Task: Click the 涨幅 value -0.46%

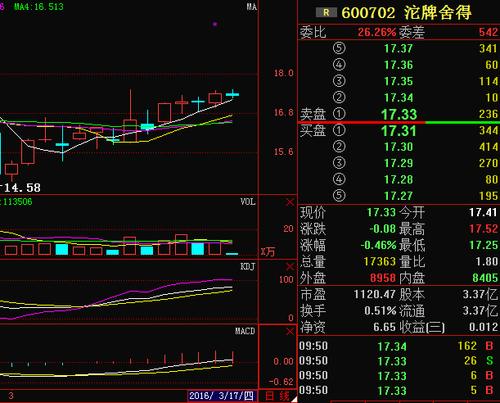Action: 378,245
